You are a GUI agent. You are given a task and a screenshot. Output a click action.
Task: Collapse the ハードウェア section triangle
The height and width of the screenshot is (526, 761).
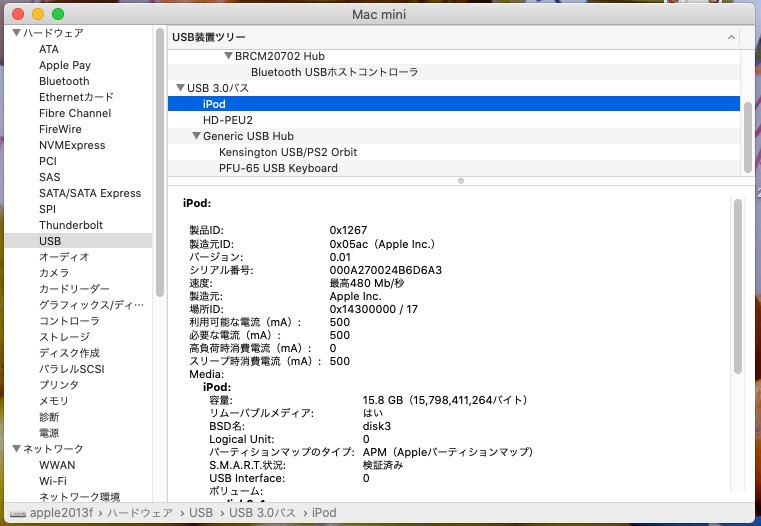pos(17,33)
